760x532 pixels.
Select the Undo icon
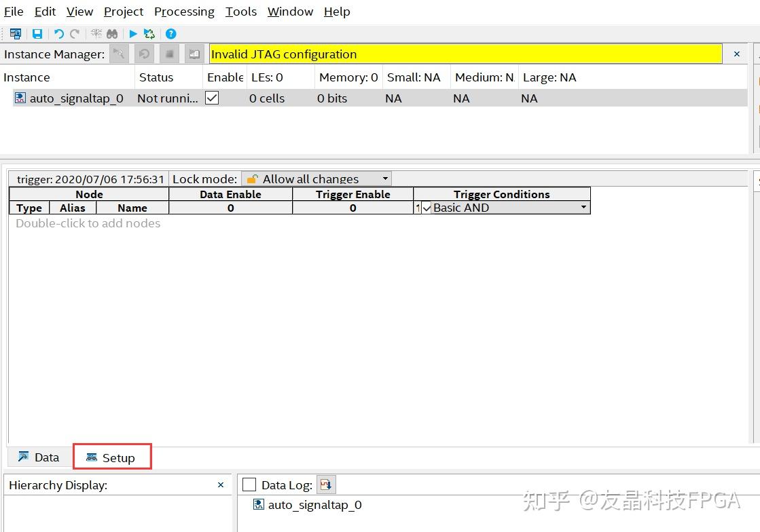click(58, 34)
